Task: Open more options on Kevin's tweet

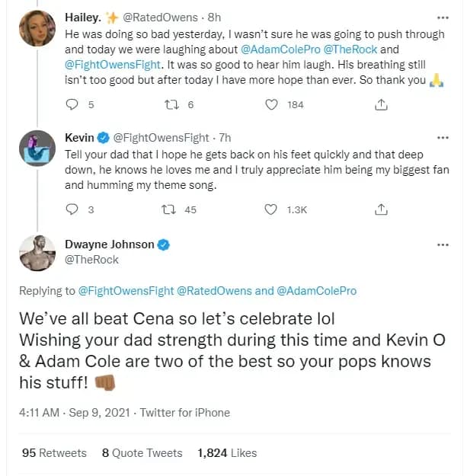Action: click(x=443, y=138)
